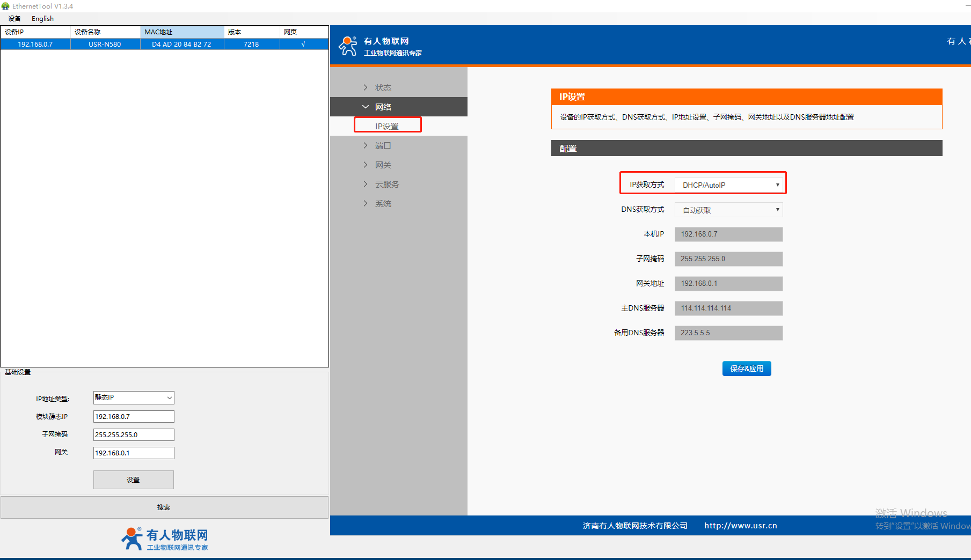Expand the 系统 sidebar section
The image size is (971, 560).
coord(383,203)
